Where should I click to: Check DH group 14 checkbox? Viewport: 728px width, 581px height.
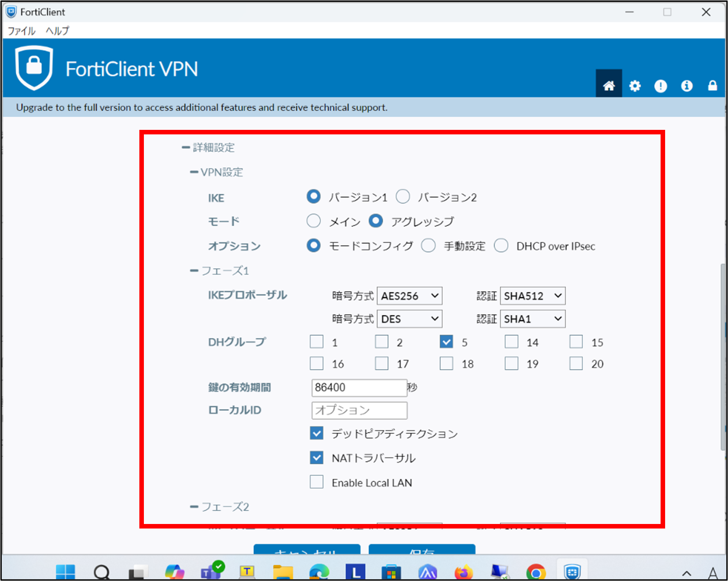point(512,342)
